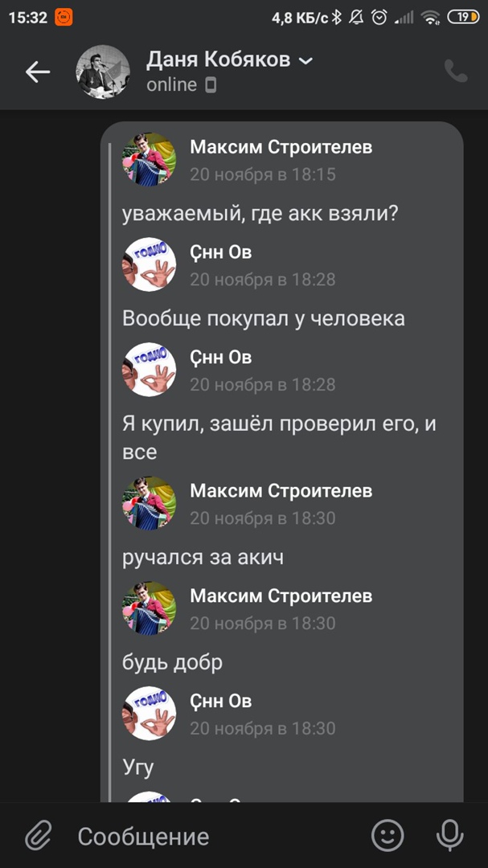The image size is (488, 868).
Task: Select the message "уважаемый, где акк взяли?"
Action: coord(260,214)
